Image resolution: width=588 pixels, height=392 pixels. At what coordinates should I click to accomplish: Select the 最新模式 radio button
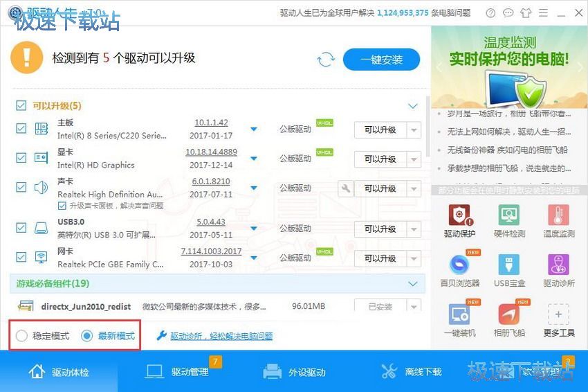click(87, 336)
